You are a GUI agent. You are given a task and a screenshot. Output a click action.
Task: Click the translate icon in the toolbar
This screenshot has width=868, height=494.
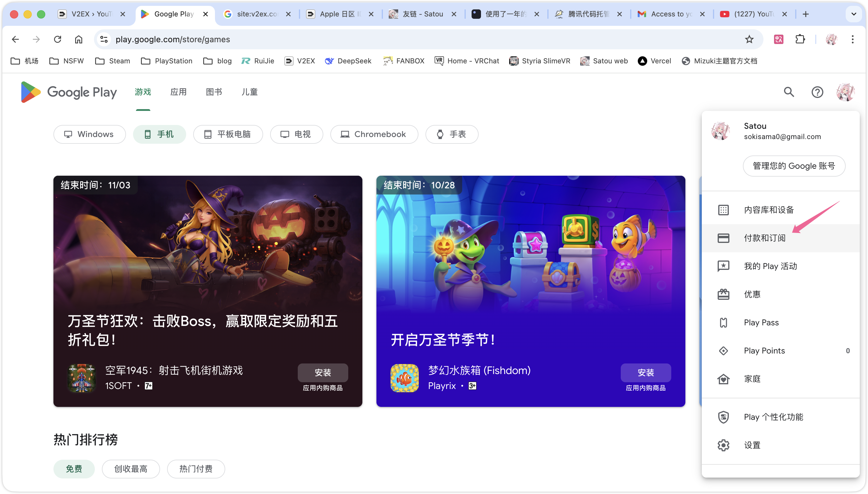pos(778,39)
